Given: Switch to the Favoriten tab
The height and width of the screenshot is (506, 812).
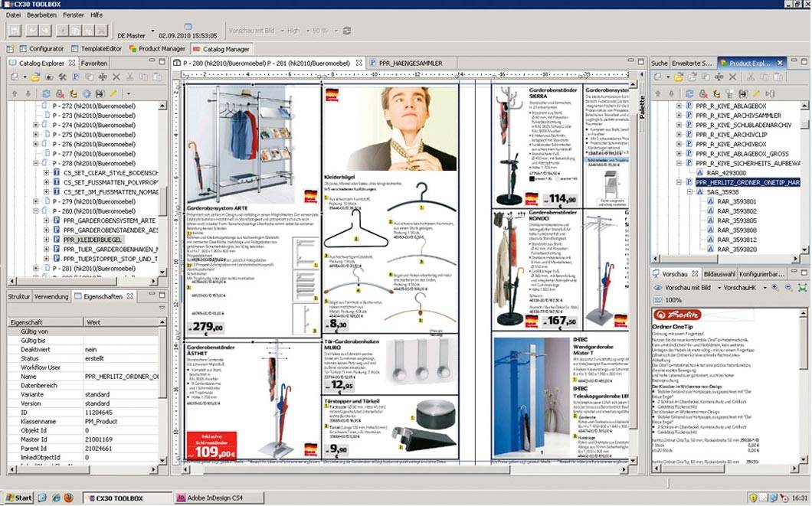Looking at the screenshot, I should tap(94, 63).
